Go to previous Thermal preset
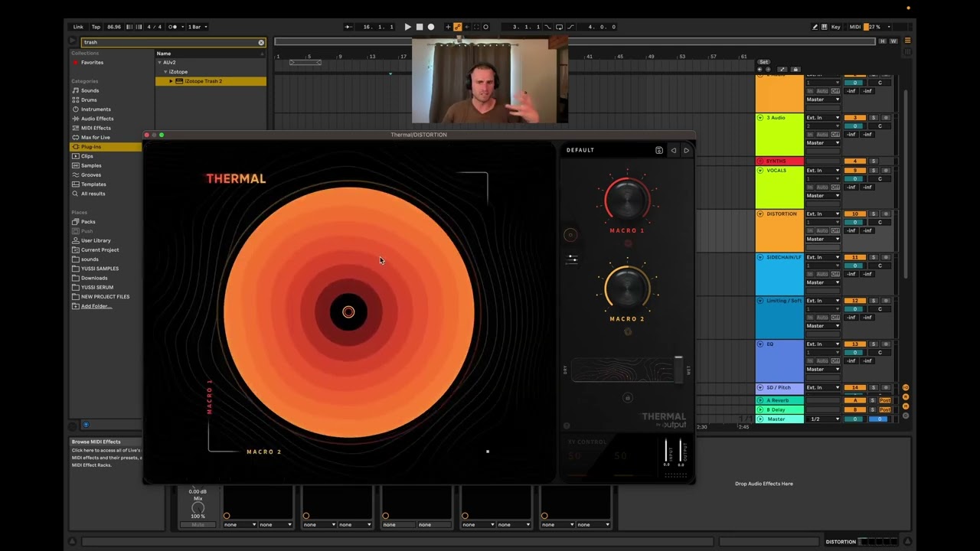 (674, 150)
